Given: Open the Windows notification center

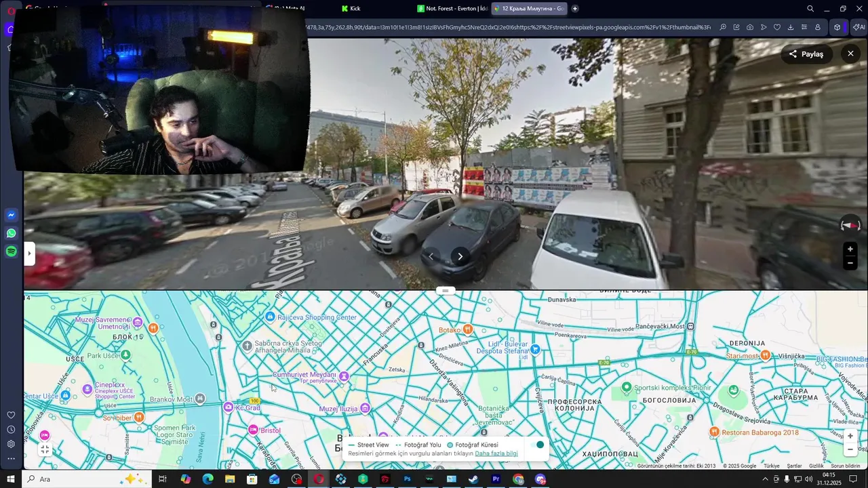Looking at the screenshot, I should (x=853, y=479).
